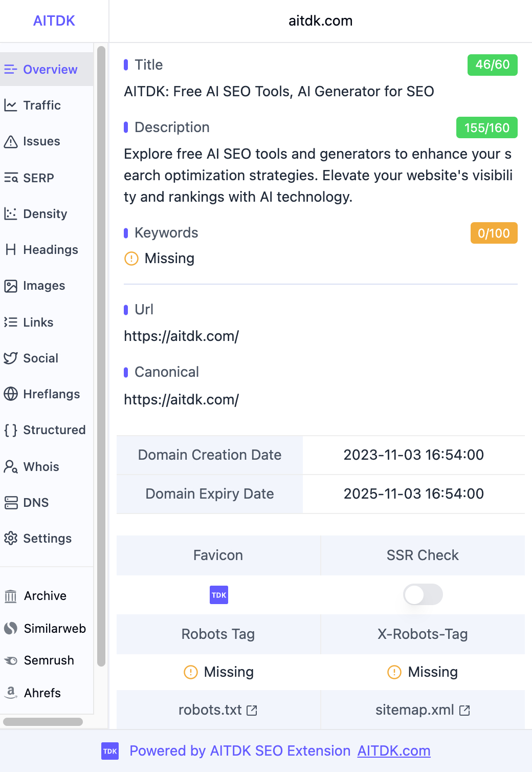Go to the Issues section

tap(41, 141)
